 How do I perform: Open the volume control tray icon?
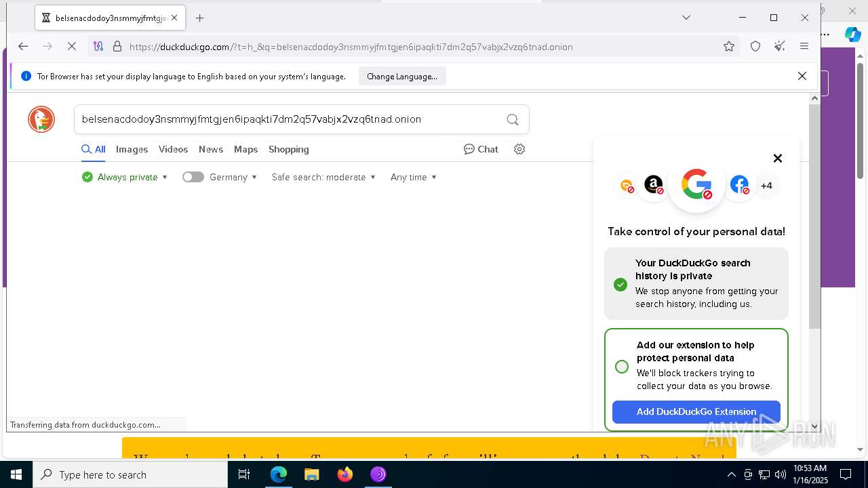click(x=780, y=474)
